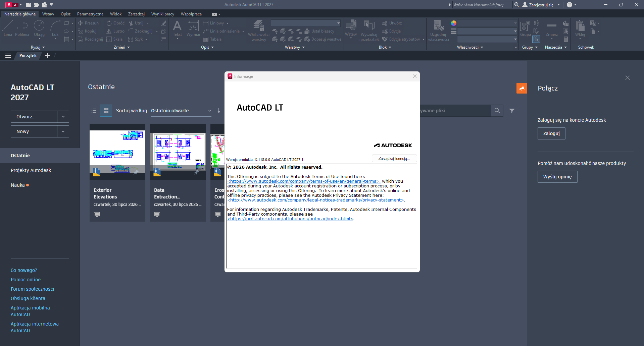Use the Kopiuj copy tool
This screenshot has width=644, height=346.
[x=87, y=31]
